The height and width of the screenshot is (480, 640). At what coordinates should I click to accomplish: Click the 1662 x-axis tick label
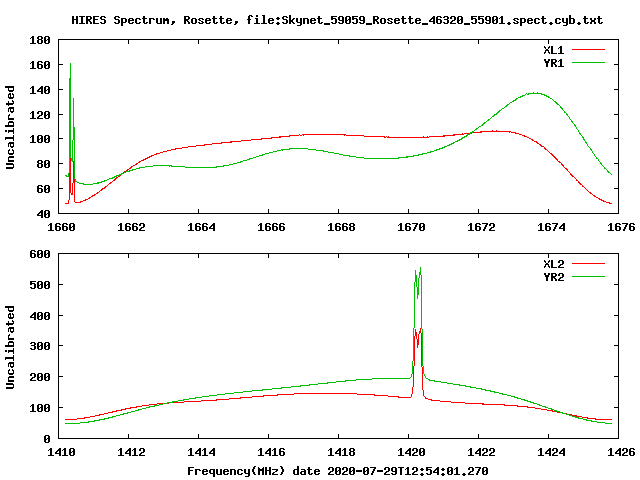(x=131, y=227)
